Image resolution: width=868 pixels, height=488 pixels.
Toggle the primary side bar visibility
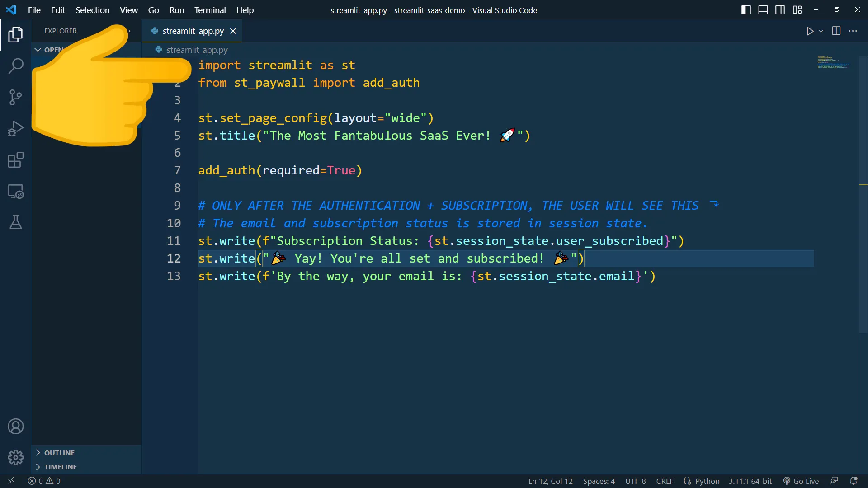click(745, 9)
